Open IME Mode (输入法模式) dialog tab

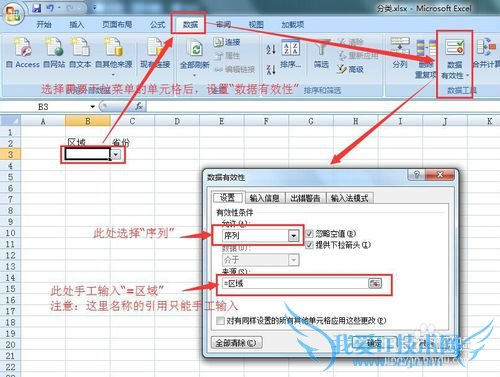click(350, 198)
